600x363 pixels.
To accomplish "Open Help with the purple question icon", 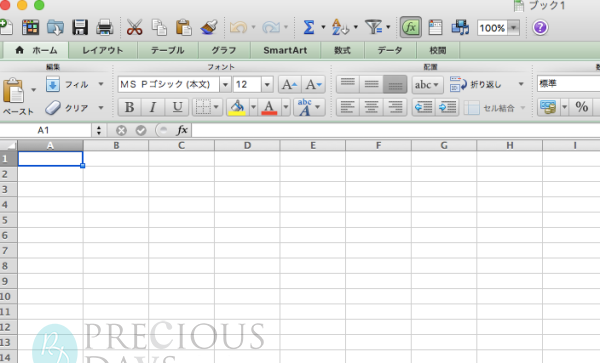I will 540,28.
